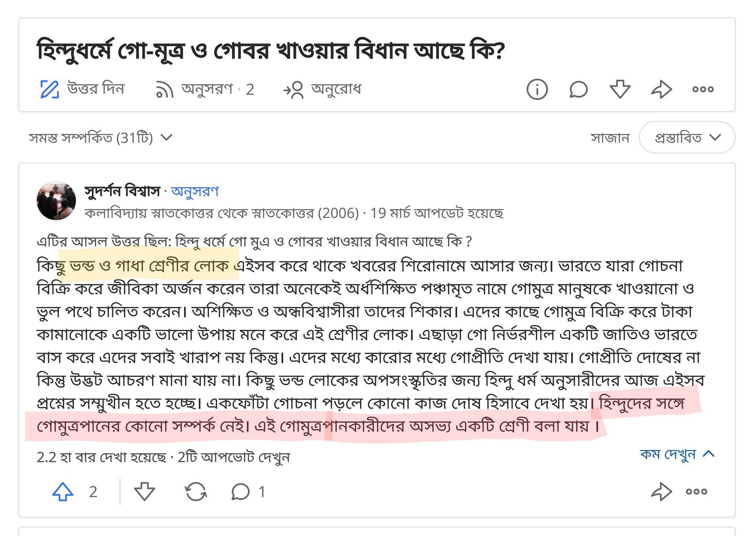Open question comment bubble icon
The image size is (756, 536).
(578, 89)
